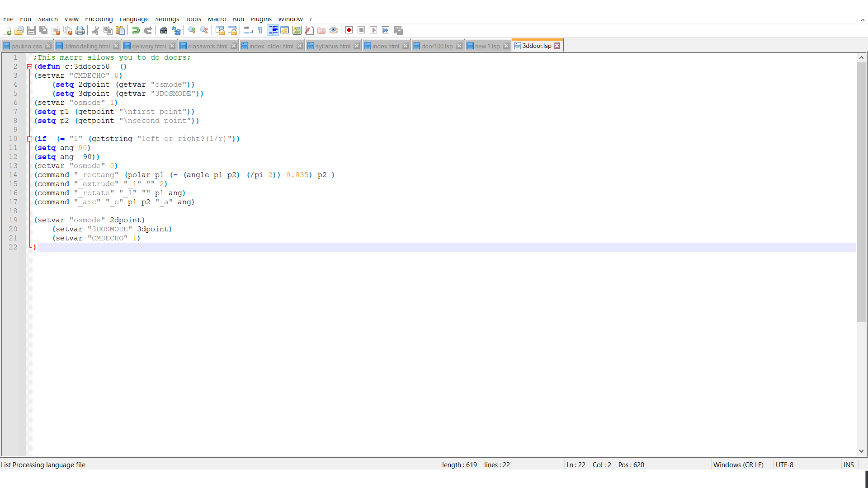The height and width of the screenshot is (488, 868).
Task: Zoom in on the editor text
Action: (x=192, y=30)
